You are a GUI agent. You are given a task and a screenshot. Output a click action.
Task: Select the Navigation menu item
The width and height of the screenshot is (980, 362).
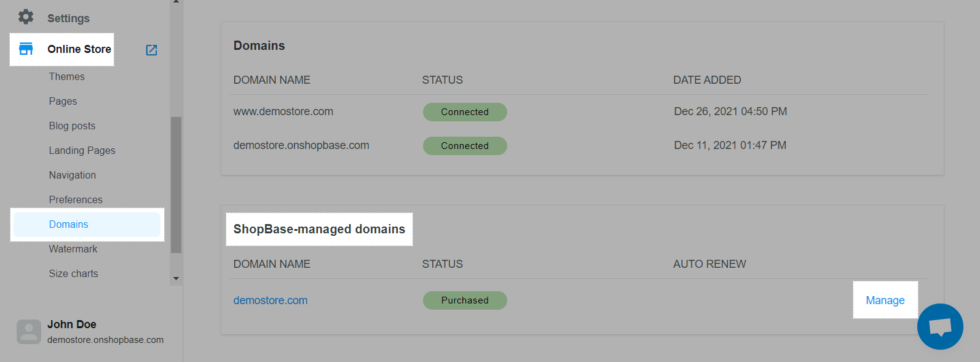pos(73,175)
